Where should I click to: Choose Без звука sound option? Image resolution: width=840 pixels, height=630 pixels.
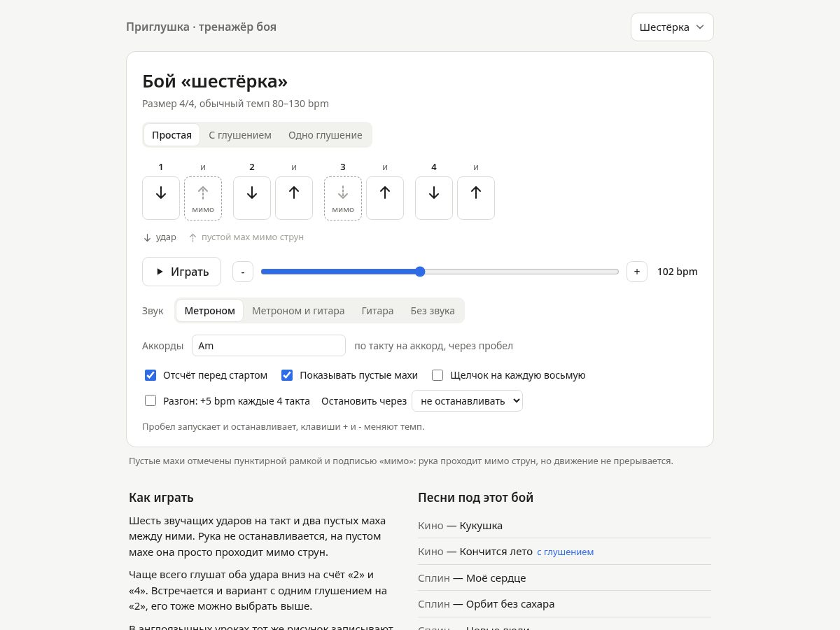433,311
